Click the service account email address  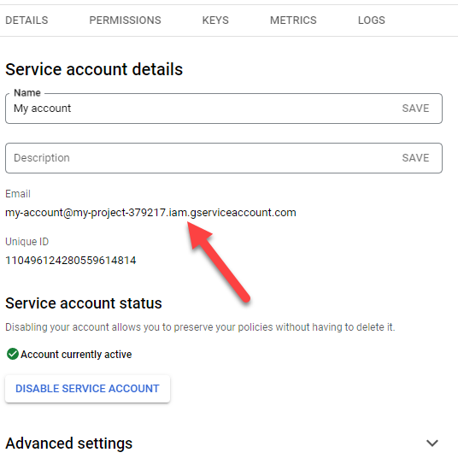point(150,213)
